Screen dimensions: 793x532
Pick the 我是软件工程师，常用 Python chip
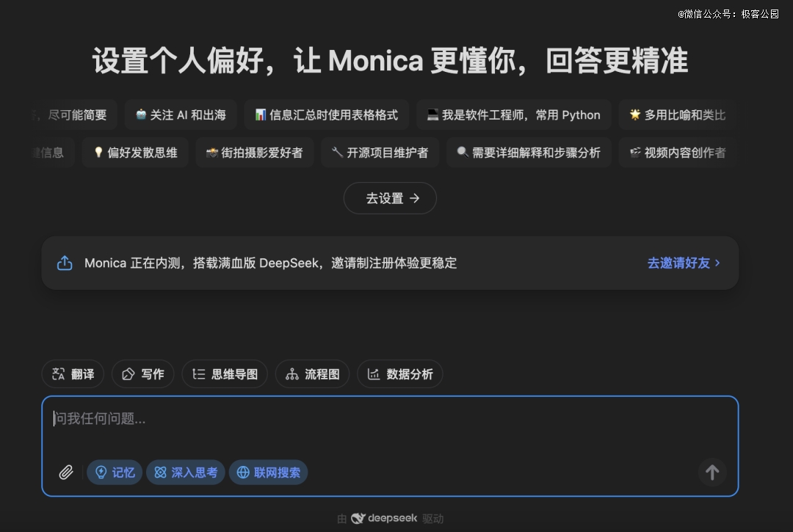pos(513,114)
